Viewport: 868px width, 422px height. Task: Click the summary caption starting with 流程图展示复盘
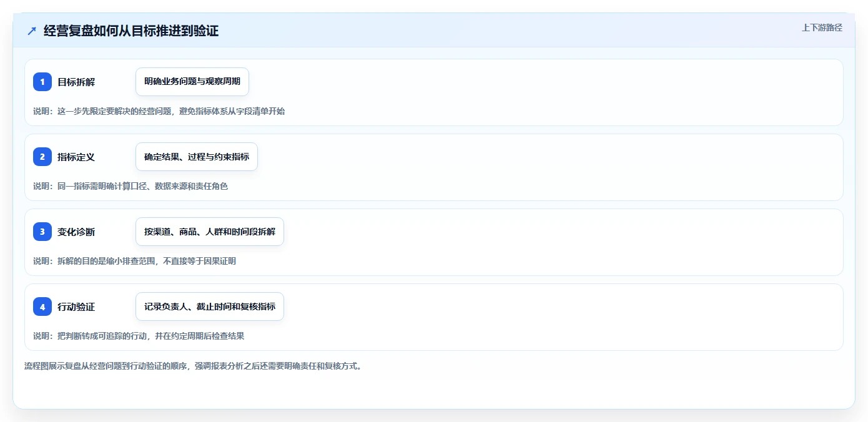pyautogui.click(x=193, y=366)
